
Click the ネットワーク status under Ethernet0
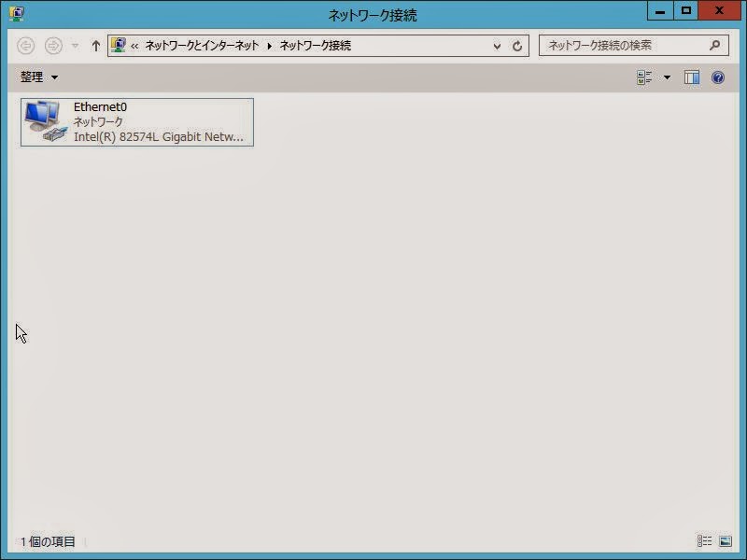pyautogui.click(x=98, y=122)
